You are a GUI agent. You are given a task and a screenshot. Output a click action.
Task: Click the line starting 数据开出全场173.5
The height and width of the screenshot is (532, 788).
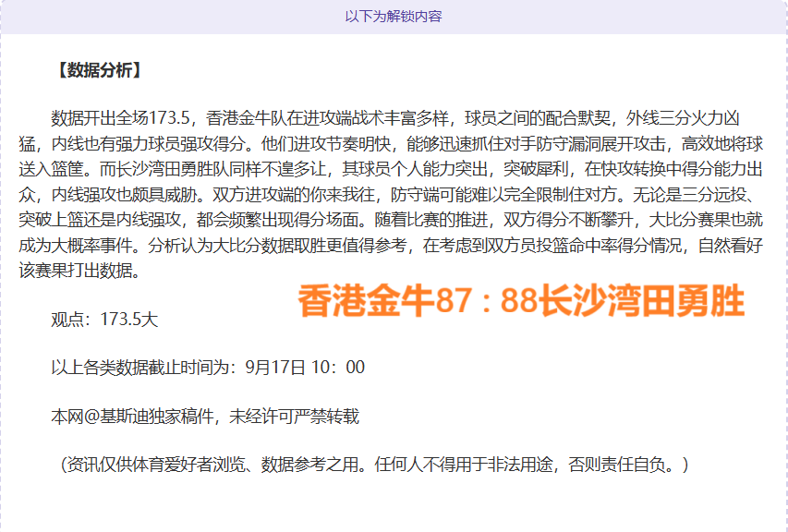[395, 118]
